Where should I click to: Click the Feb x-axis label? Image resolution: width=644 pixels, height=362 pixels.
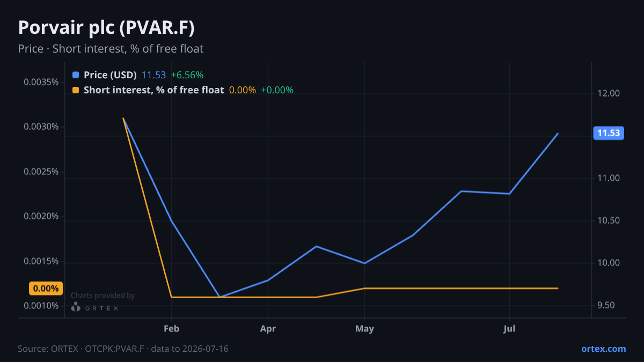click(x=171, y=329)
